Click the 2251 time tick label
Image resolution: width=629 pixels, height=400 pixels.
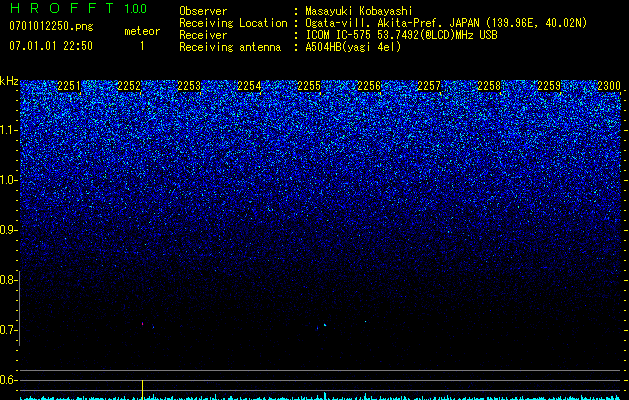[69, 86]
